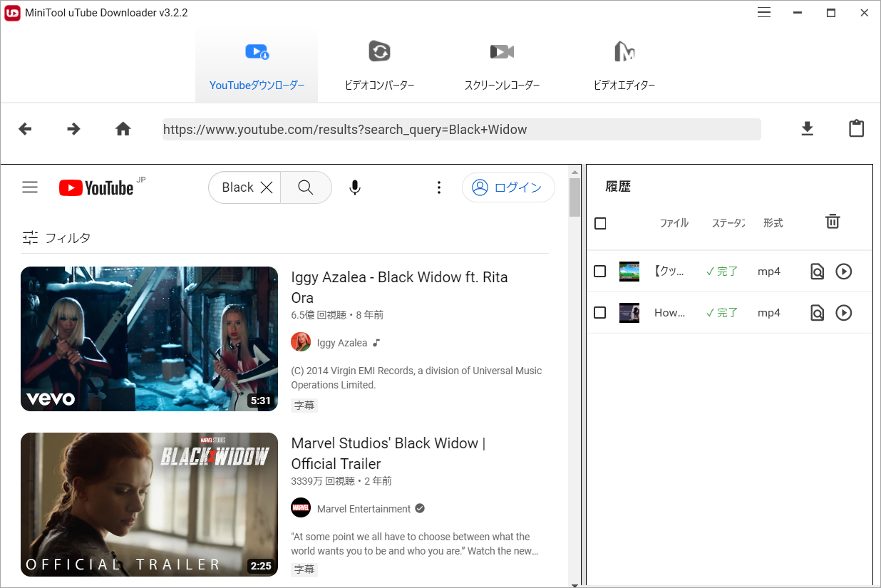The width and height of the screenshot is (881, 588).
Task: Tick the checkbox beside the How... mp4 file
Action: [x=599, y=312]
